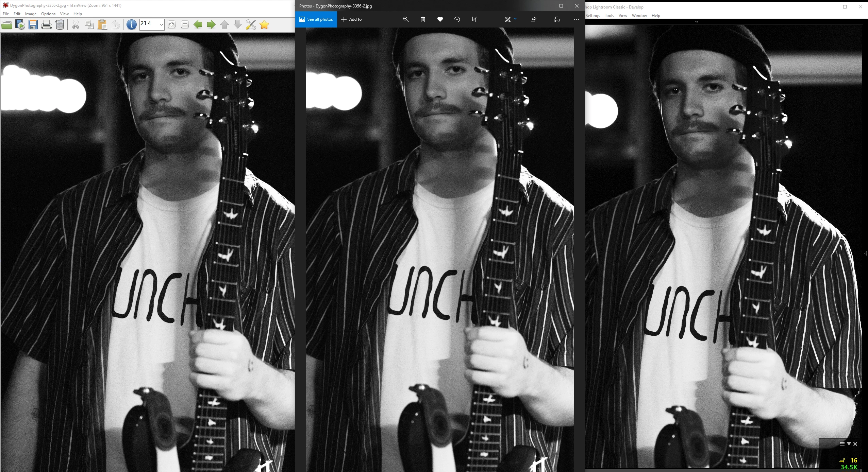Viewport: 868px width, 472px height.
Task: Open the 21.4 zoom level dropdown
Action: pyautogui.click(x=161, y=24)
